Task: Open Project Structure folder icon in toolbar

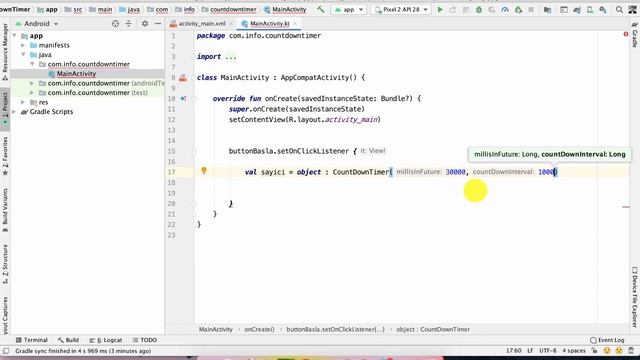Action: point(547,9)
